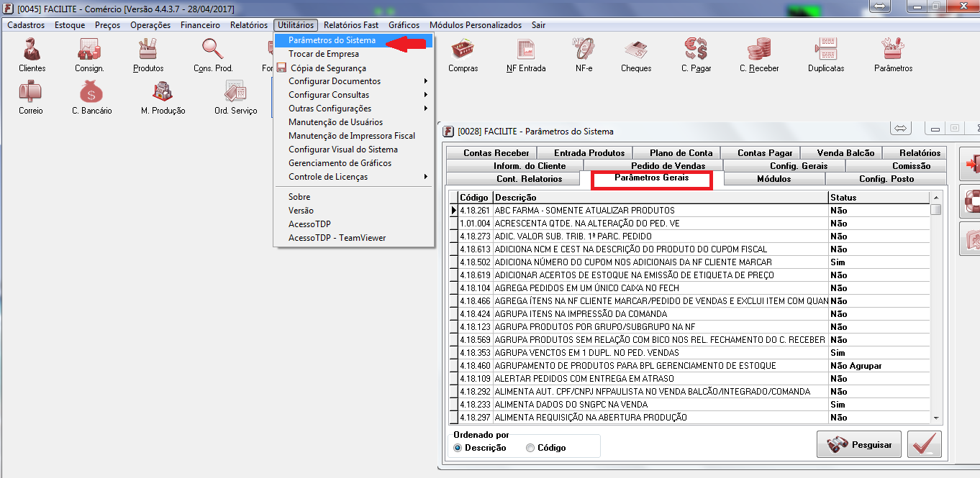Open the Cadastros menu
This screenshot has height=478, width=980.
pos(26,25)
